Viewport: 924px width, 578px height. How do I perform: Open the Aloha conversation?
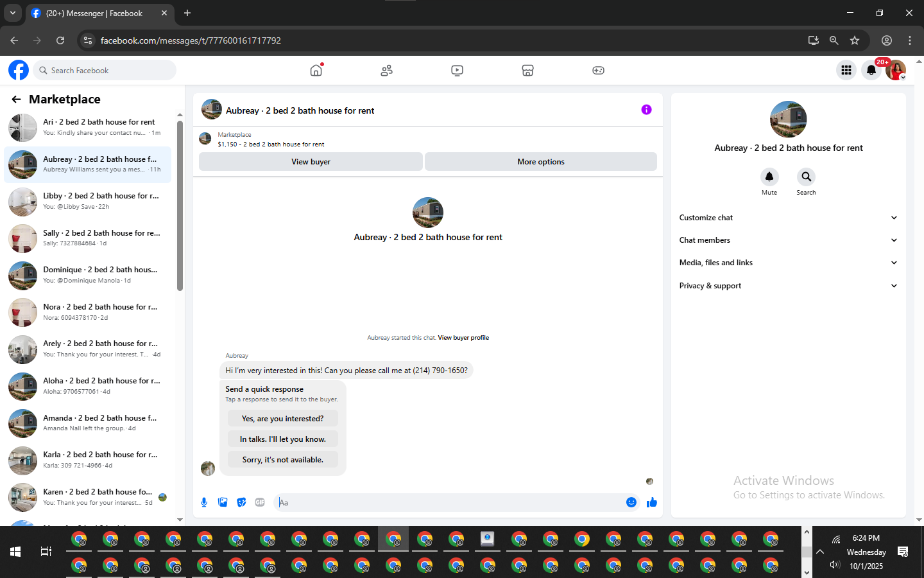point(88,386)
